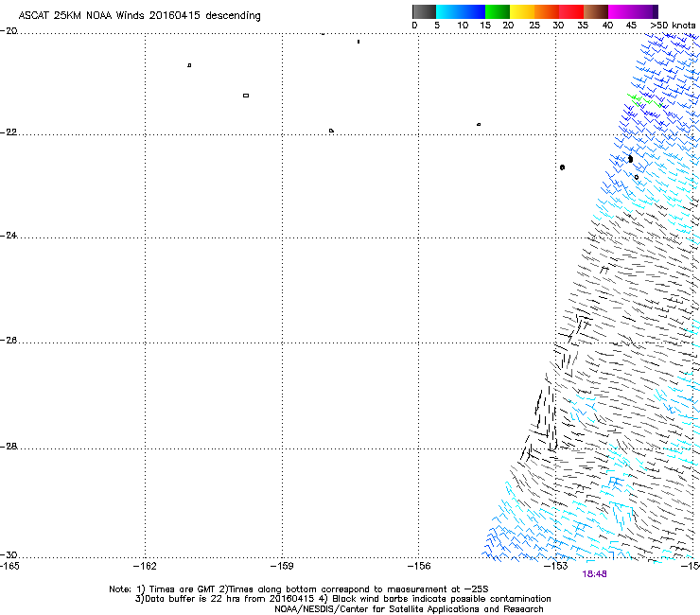Viewport: 700px width, 615px height.
Task: Click the '-28' latitude axis label
Action: [x=9, y=447]
